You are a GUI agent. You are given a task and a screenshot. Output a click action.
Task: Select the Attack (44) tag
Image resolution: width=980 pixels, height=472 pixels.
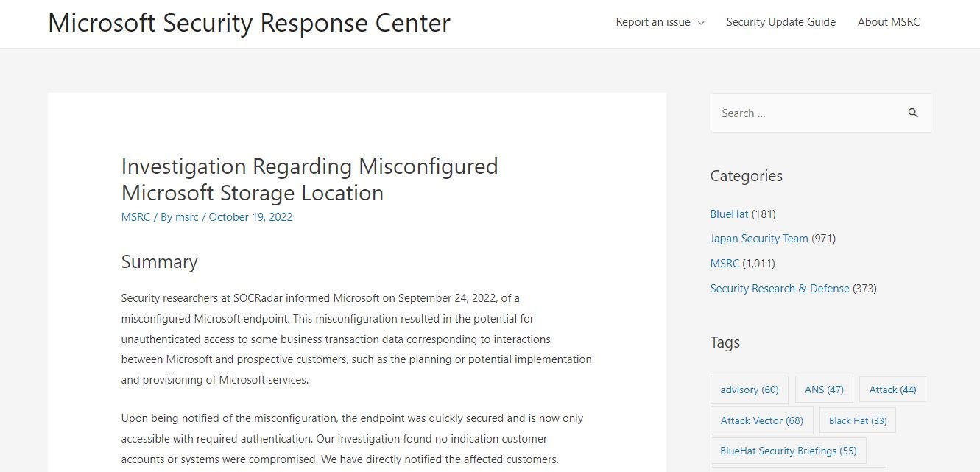click(x=892, y=390)
